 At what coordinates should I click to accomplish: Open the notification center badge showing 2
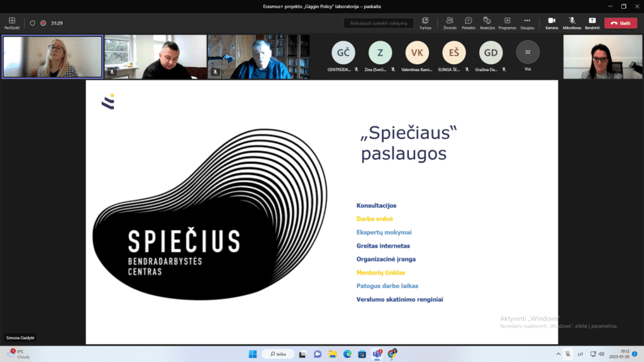click(x=635, y=354)
